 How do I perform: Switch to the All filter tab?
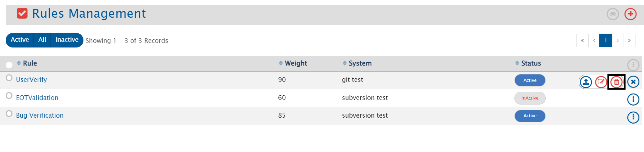click(x=42, y=40)
